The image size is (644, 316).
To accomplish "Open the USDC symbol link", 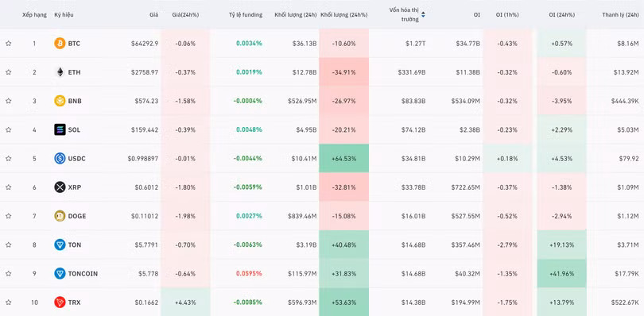I will (77, 159).
